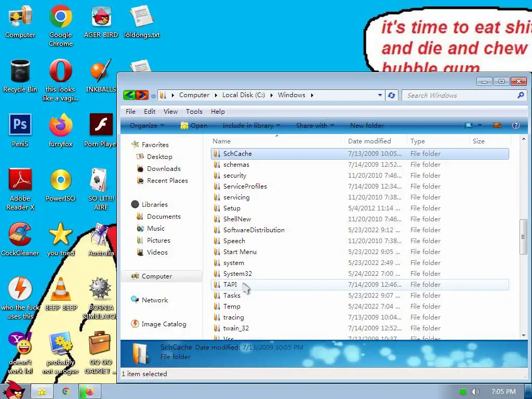The image size is (532, 399).
Task: Launch the Google Chrome desktop shortcut
Action: pyautogui.click(x=60, y=26)
